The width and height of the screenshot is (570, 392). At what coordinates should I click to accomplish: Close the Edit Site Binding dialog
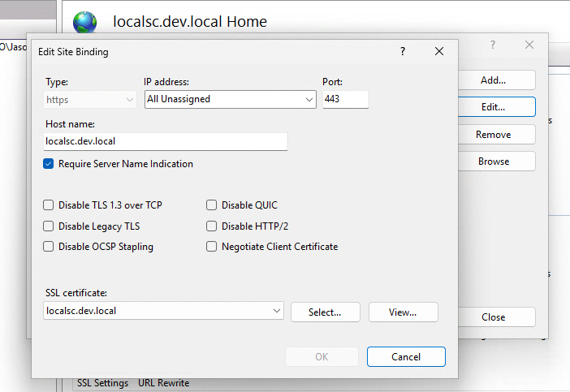tap(439, 51)
